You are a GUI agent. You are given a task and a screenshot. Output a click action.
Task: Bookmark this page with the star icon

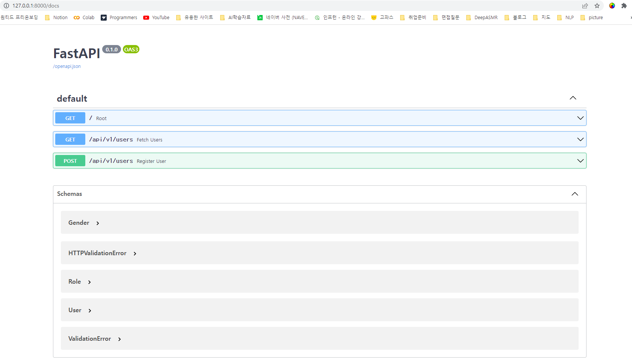tap(597, 6)
